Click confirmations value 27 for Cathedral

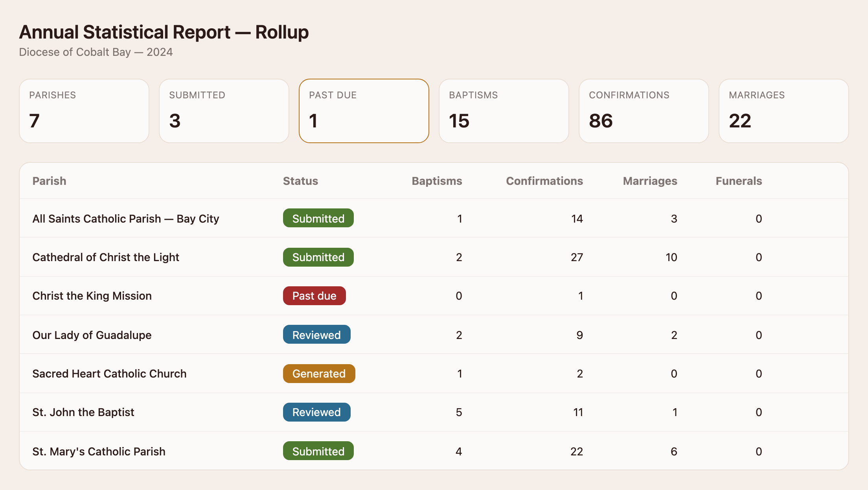point(577,257)
